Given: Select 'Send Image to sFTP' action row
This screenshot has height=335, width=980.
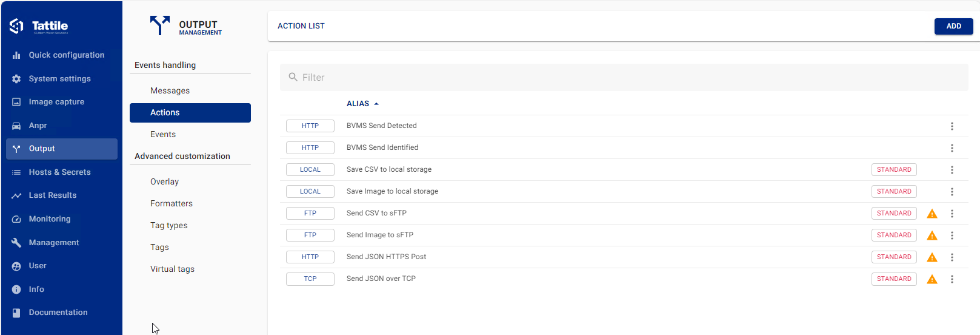Looking at the screenshot, I should pos(624,235).
